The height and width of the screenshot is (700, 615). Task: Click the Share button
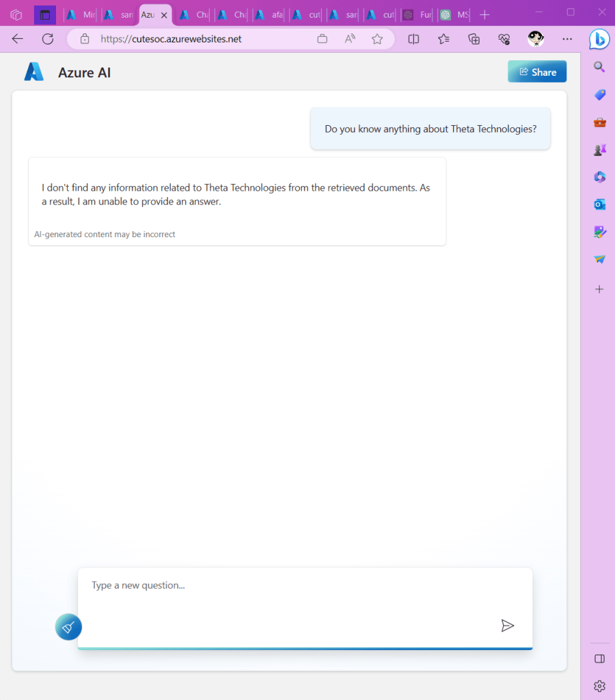click(537, 72)
